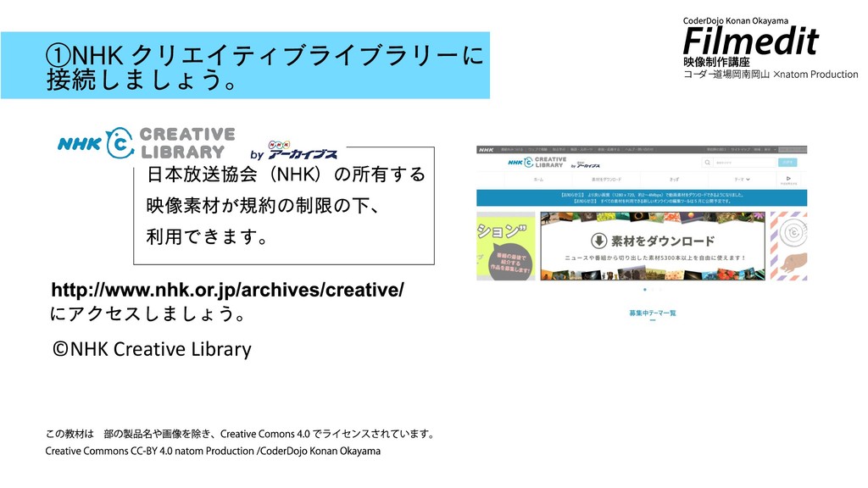Screen dimensions: 868x488
Task: Click the yellow-green carousel slide showing ション”
Action: [x=506, y=247]
